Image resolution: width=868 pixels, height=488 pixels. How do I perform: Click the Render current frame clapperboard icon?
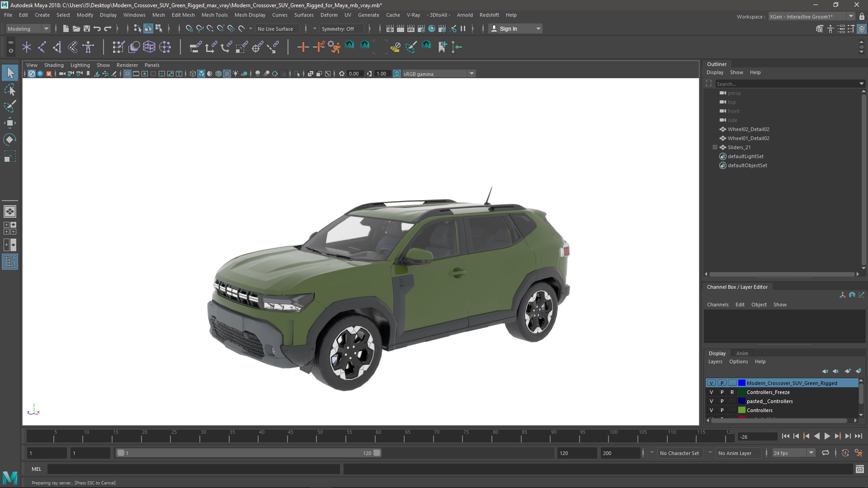pyautogui.click(x=401, y=28)
